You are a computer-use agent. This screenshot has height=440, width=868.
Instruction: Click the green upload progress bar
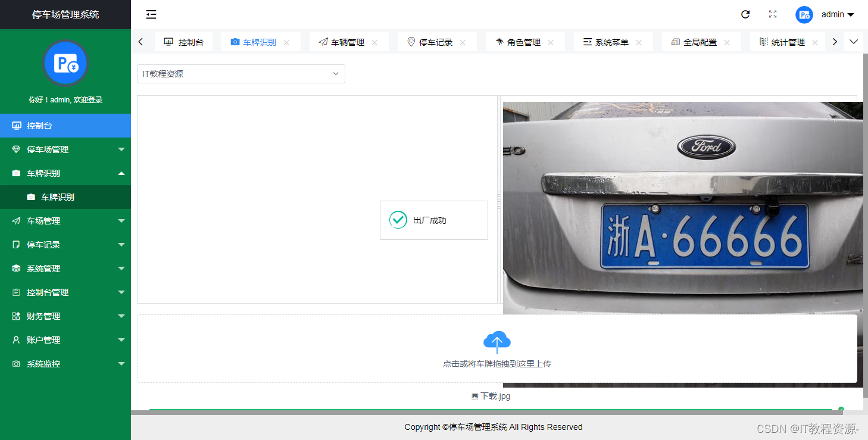pos(491,410)
